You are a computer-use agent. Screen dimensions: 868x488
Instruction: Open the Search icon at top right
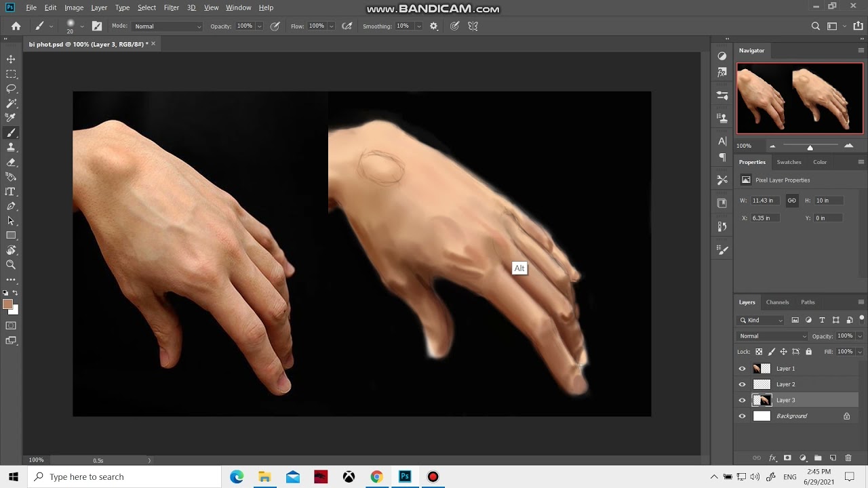[816, 26]
